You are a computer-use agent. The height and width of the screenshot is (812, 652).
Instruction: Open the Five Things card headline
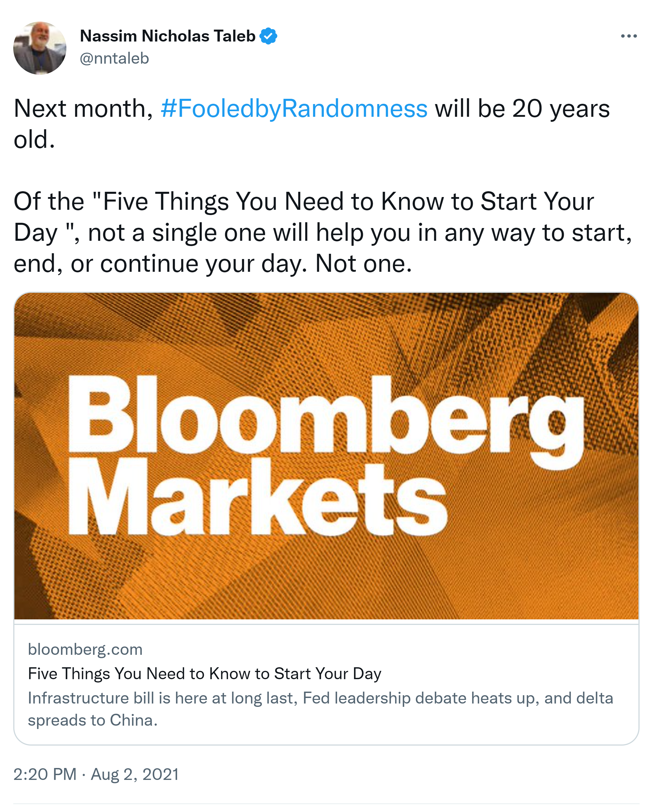(204, 673)
